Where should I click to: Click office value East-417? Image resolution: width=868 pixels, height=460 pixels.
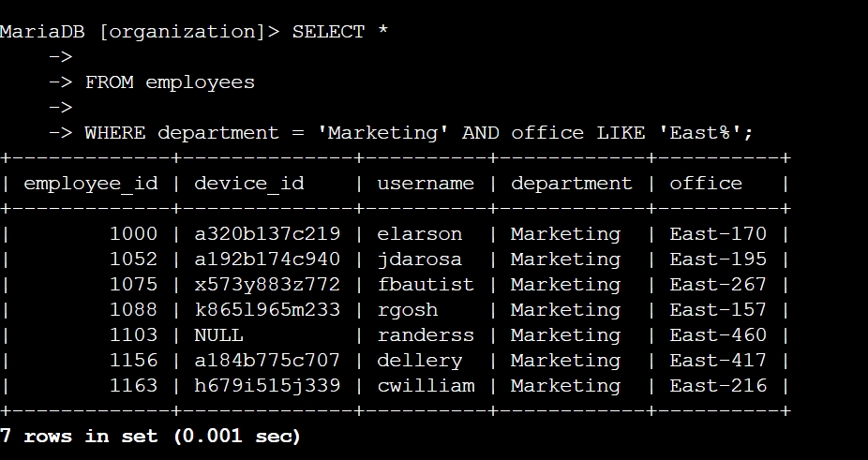pyautogui.click(x=718, y=361)
